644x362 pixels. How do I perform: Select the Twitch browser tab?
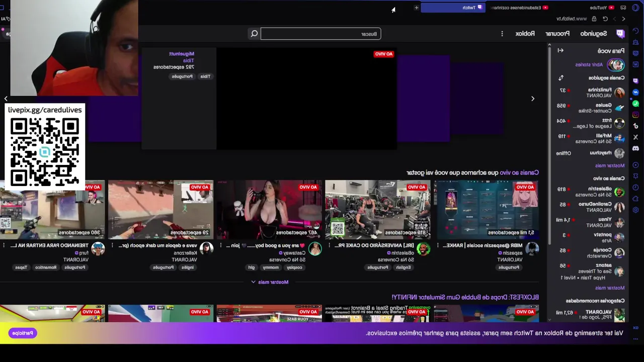[453, 8]
